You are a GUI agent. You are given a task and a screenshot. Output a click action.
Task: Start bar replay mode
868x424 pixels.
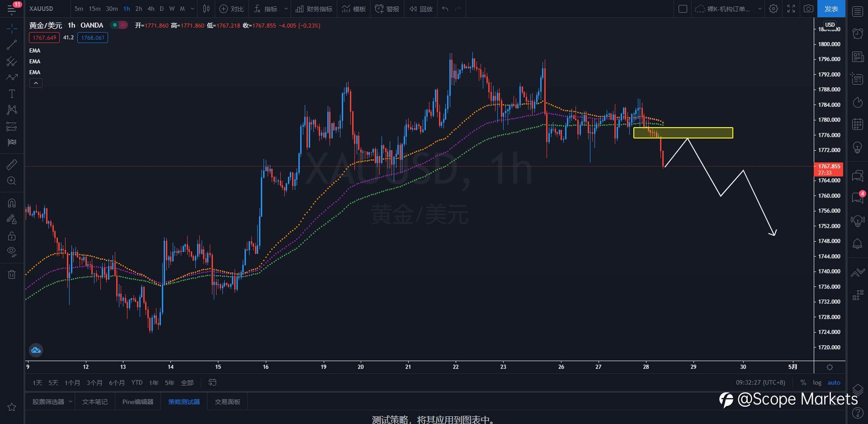point(421,9)
